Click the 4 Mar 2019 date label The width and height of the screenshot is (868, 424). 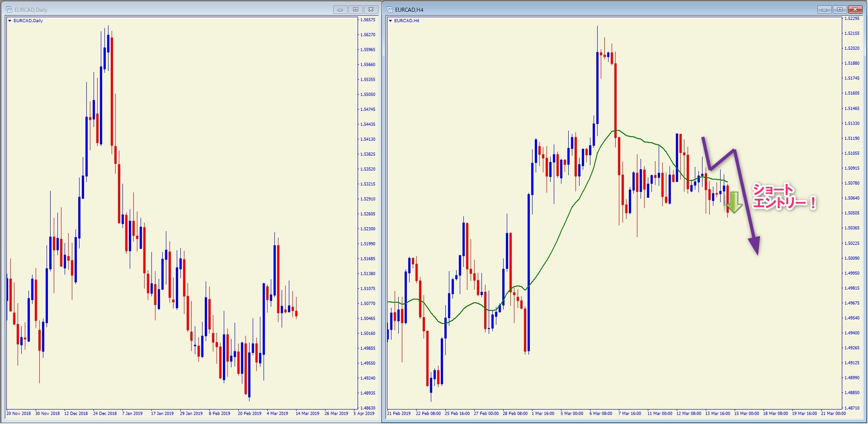277,414
